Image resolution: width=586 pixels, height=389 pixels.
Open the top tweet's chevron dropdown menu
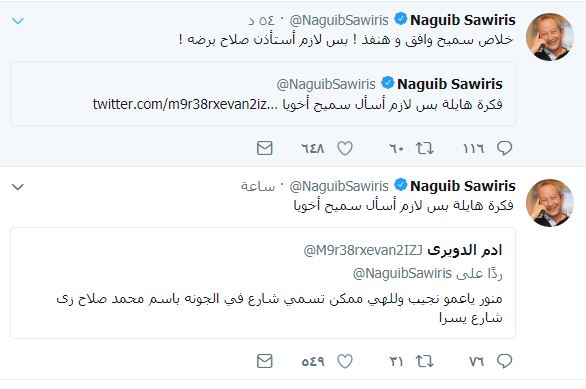click(18, 21)
